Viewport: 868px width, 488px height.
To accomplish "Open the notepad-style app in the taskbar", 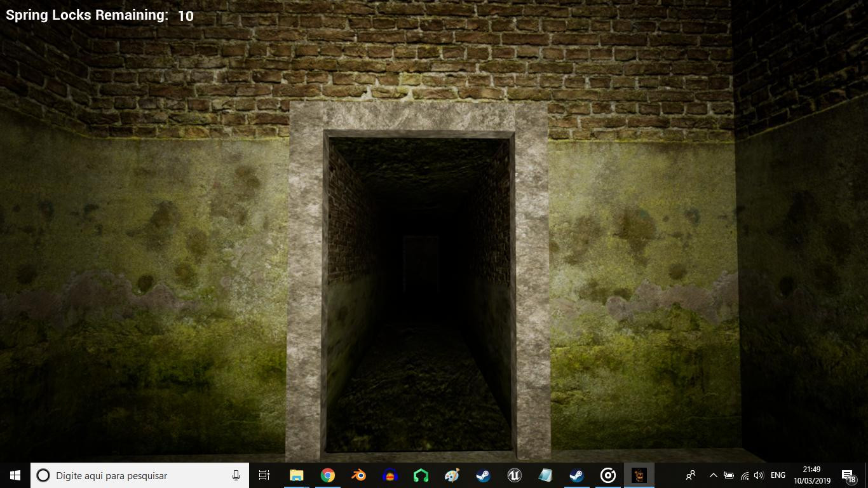I will click(x=545, y=475).
